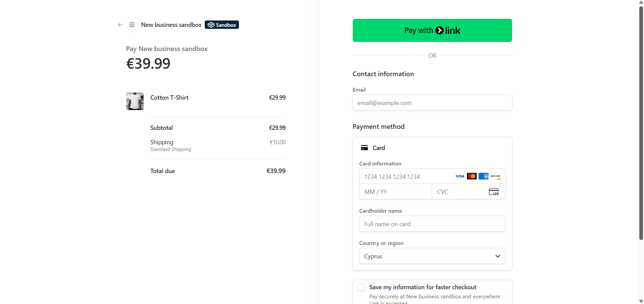Click the Sandbox badge
Image resolution: width=644 pixels, height=304 pixels.
tap(221, 24)
